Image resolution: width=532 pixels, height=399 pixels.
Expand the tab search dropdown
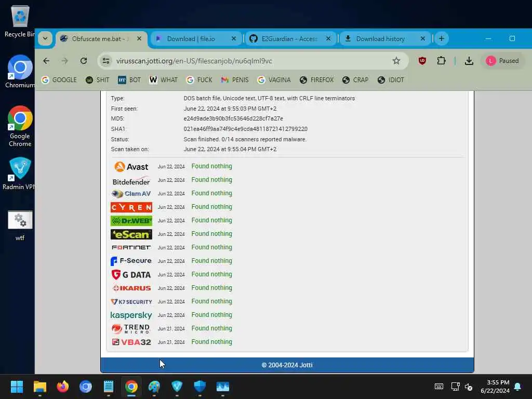(x=45, y=38)
